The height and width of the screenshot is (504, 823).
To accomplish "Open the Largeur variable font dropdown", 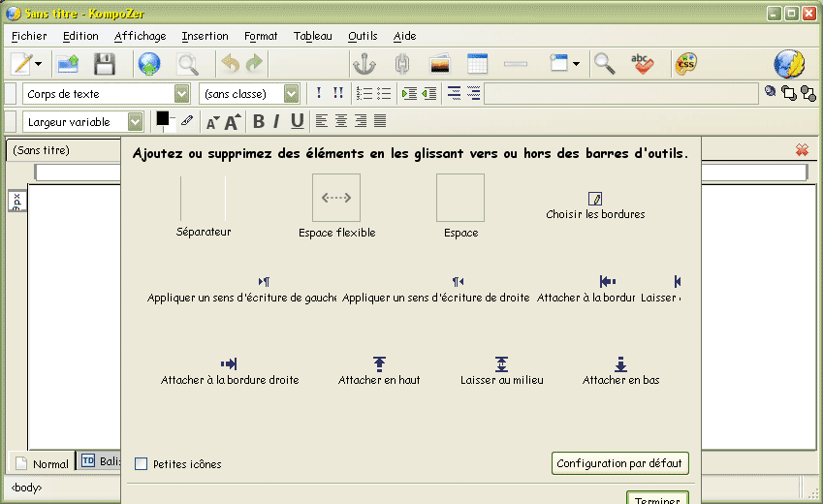I will [135, 122].
